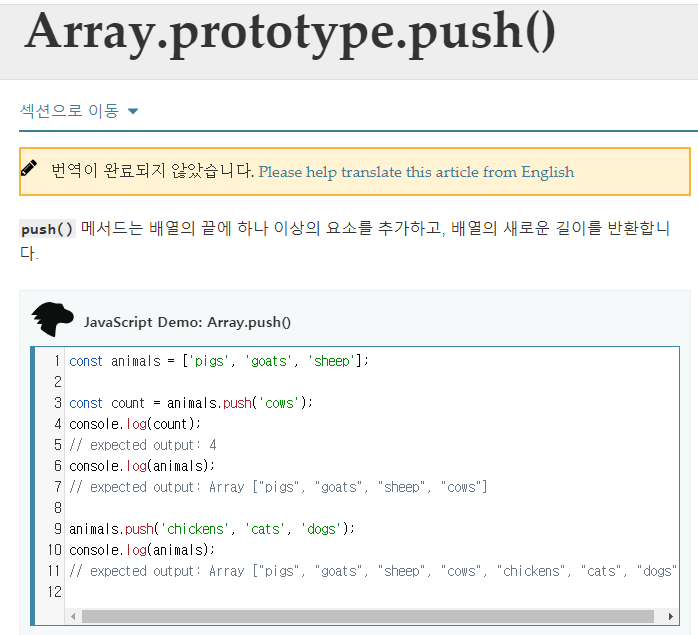This screenshot has width=698, height=635.
Task: Click the line 11 expected output comment
Action: point(373,571)
